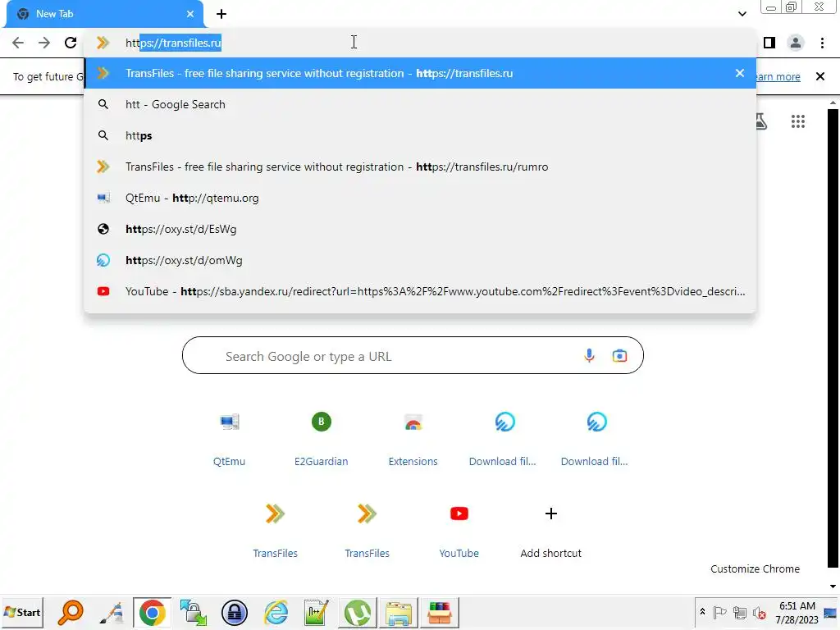Open uTorrent from the taskbar
This screenshot has height=630, width=840.
(358, 613)
